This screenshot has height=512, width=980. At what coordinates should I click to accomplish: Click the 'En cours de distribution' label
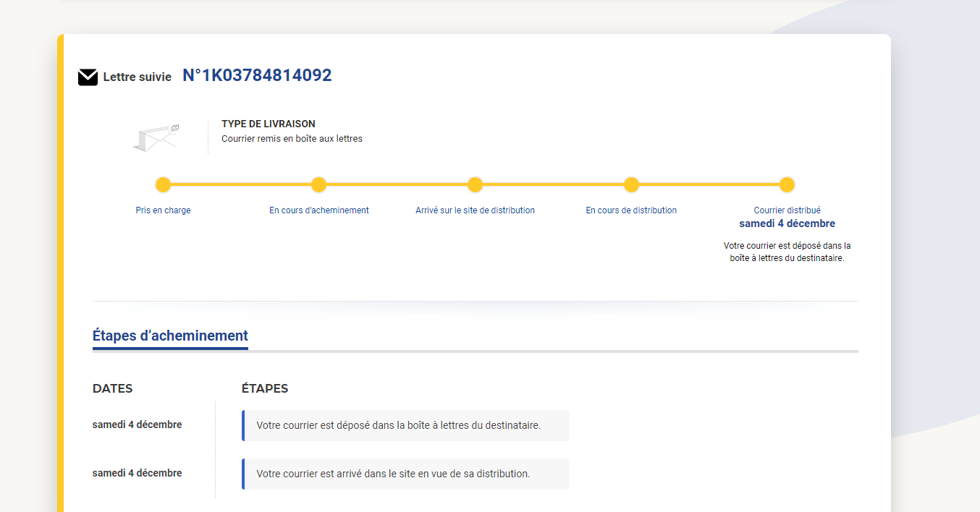click(631, 210)
